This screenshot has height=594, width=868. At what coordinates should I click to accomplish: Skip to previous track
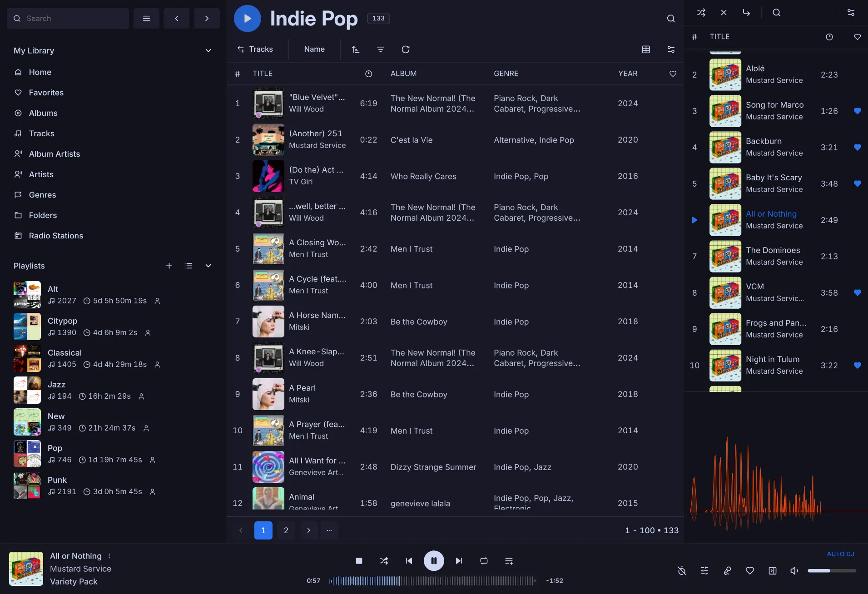pyautogui.click(x=409, y=561)
